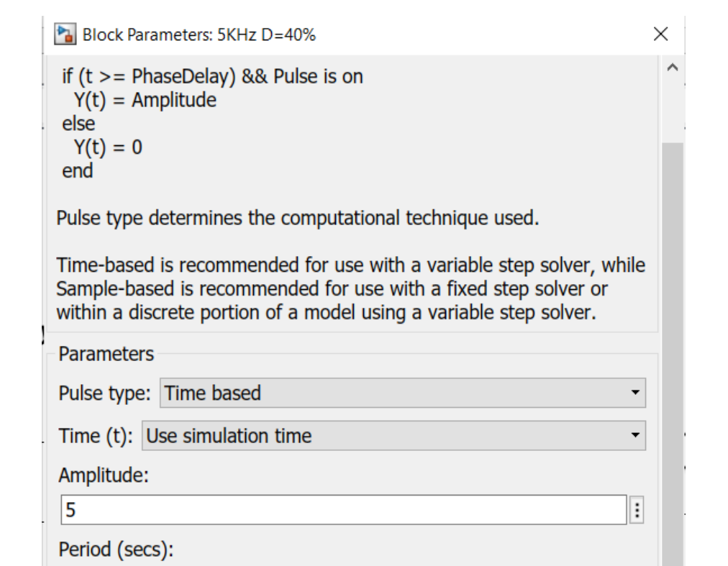Click the Parameters group heading
The height and width of the screenshot is (566, 728).
(x=106, y=354)
